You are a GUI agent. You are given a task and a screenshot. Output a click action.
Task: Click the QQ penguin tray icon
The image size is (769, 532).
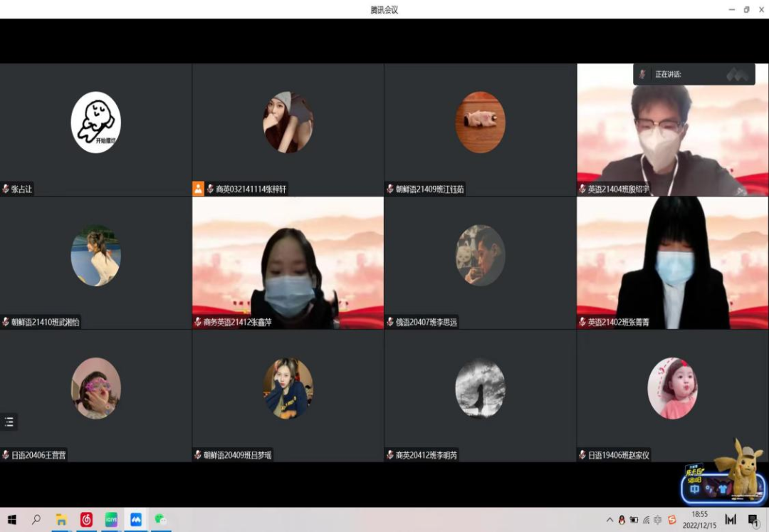coord(622,520)
